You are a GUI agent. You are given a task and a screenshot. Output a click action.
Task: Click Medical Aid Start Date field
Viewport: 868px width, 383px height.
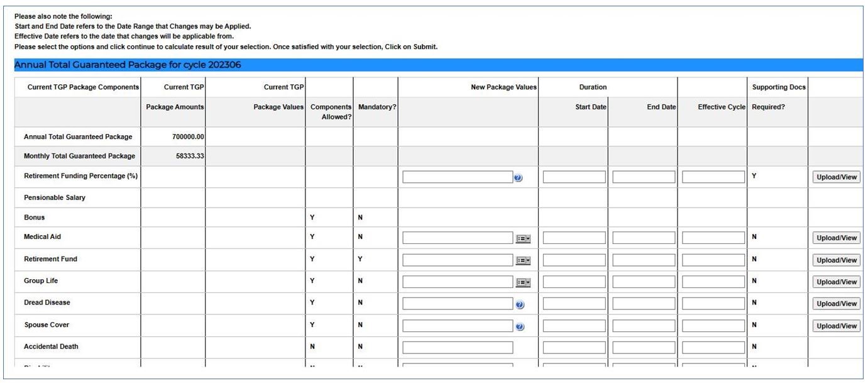pos(574,238)
